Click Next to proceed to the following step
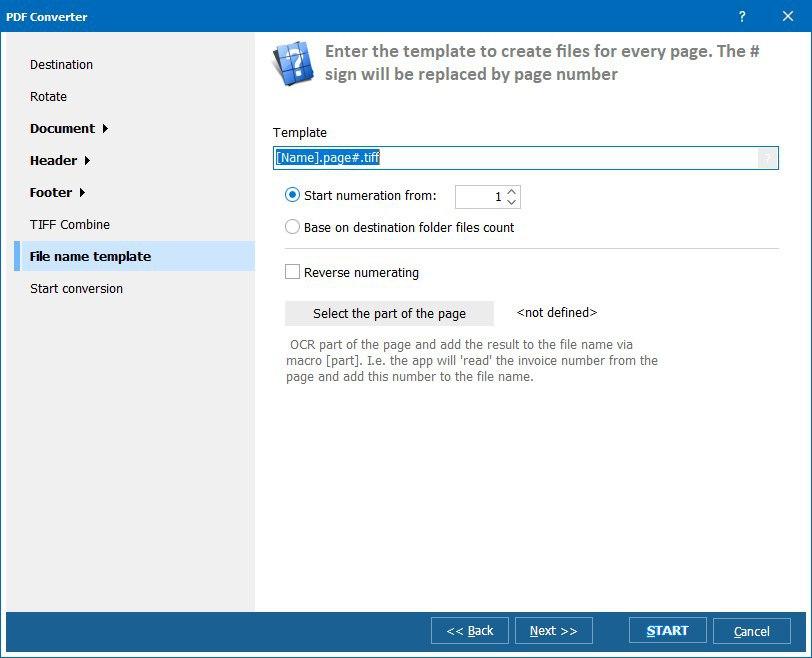 554,631
